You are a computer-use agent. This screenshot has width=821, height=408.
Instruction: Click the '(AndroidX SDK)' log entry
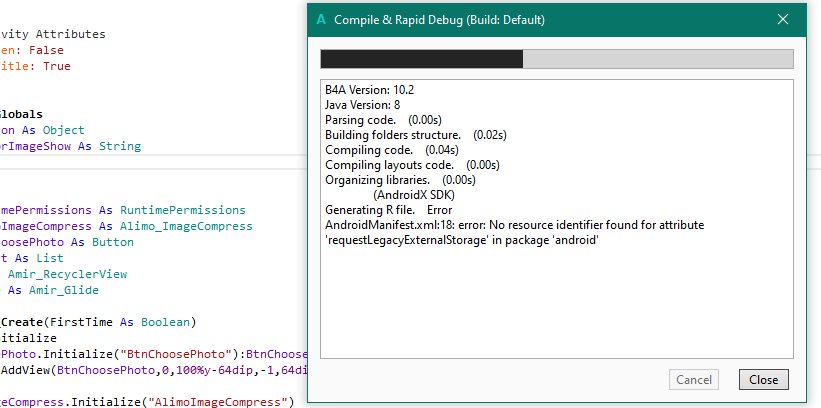click(415, 195)
